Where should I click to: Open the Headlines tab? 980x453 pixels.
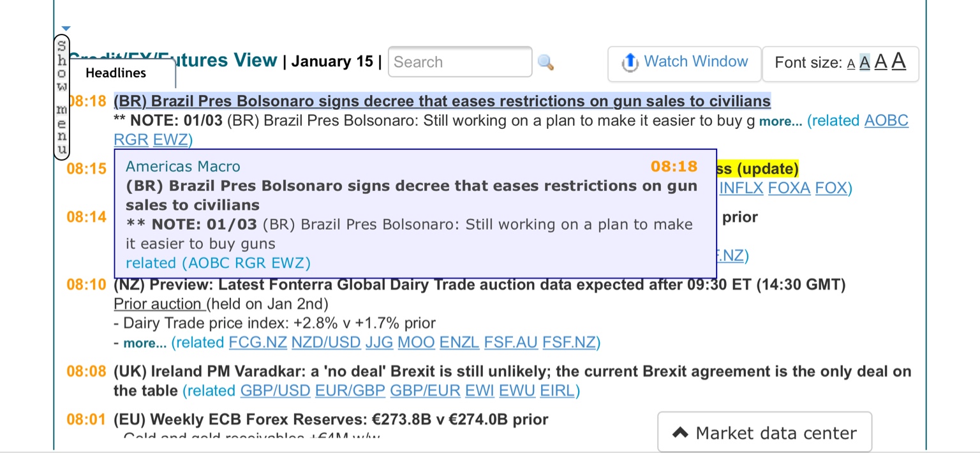(x=116, y=73)
